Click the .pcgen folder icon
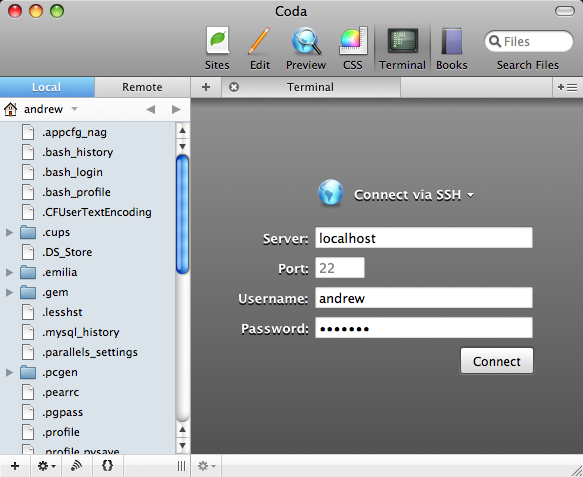This screenshot has width=583, height=477. coord(28,373)
